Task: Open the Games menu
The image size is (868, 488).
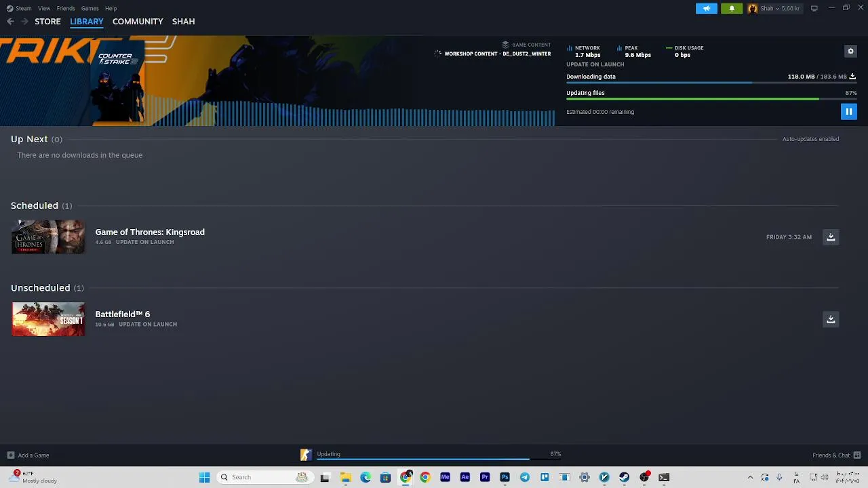Action: pos(90,8)
